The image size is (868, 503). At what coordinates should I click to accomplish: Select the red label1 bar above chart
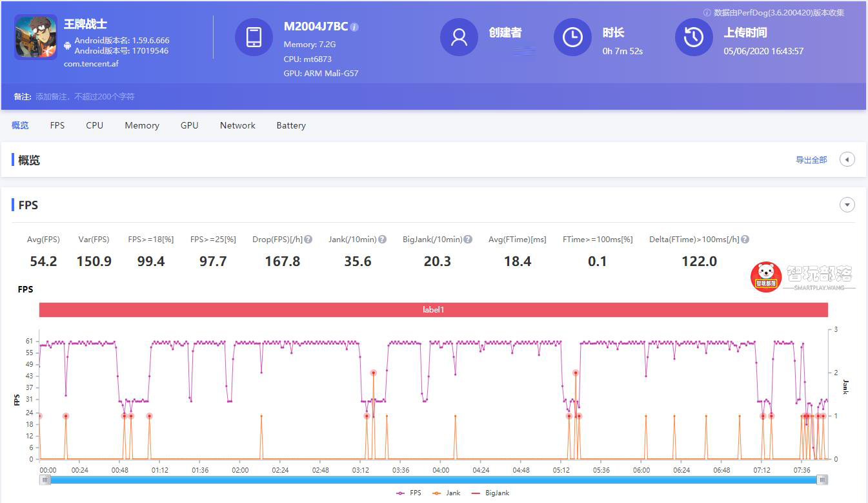click(433, 310)
